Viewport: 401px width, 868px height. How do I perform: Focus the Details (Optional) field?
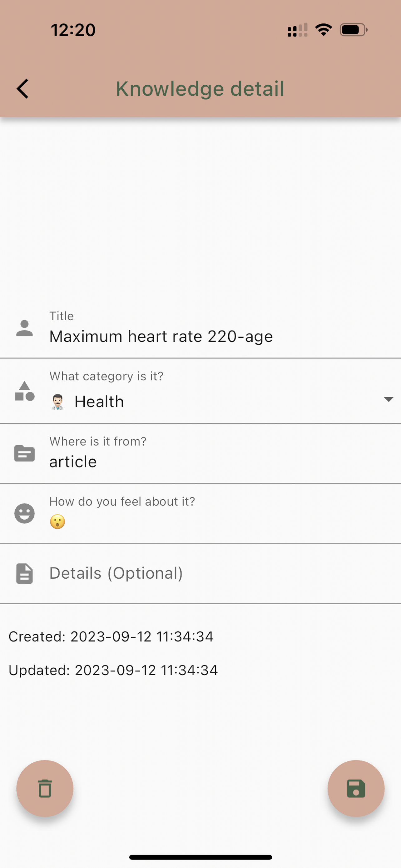coord(225,573)
